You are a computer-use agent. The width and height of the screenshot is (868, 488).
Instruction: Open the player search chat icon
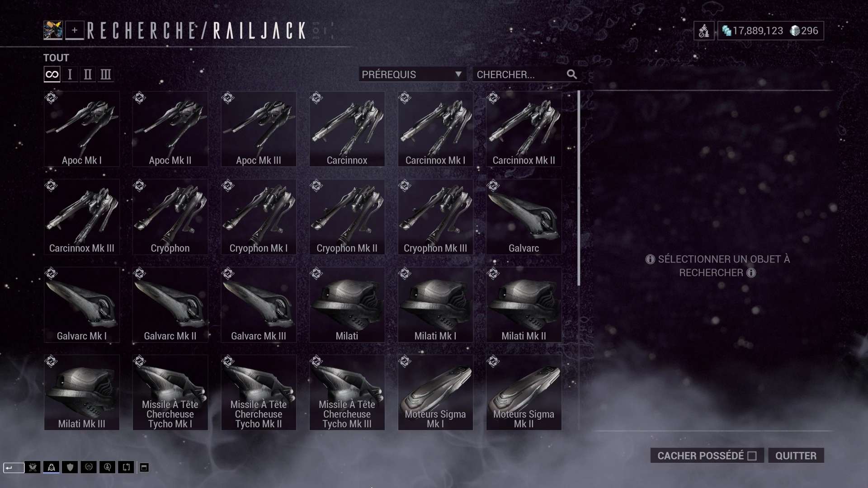(107, 467)
